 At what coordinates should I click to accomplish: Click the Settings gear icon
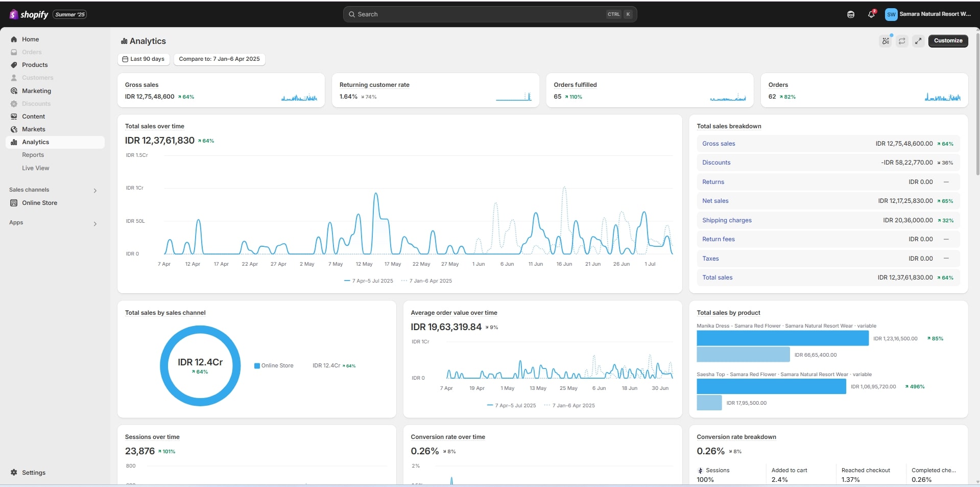(14, 473)
